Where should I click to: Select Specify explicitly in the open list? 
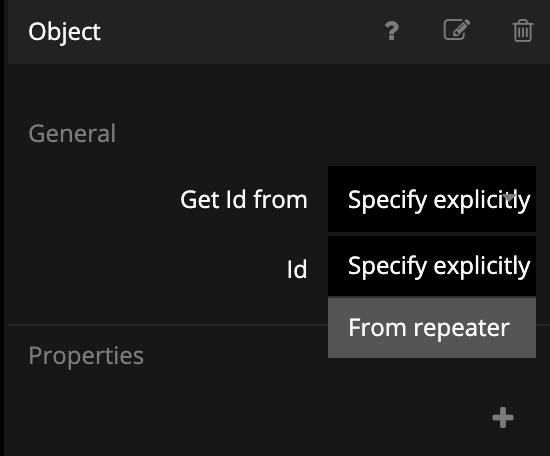pyautogui.click(x=432, y=266)
